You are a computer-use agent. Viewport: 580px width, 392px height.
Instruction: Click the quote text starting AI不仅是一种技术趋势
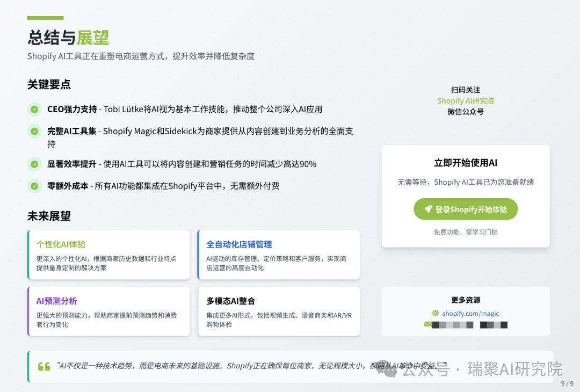251,366
